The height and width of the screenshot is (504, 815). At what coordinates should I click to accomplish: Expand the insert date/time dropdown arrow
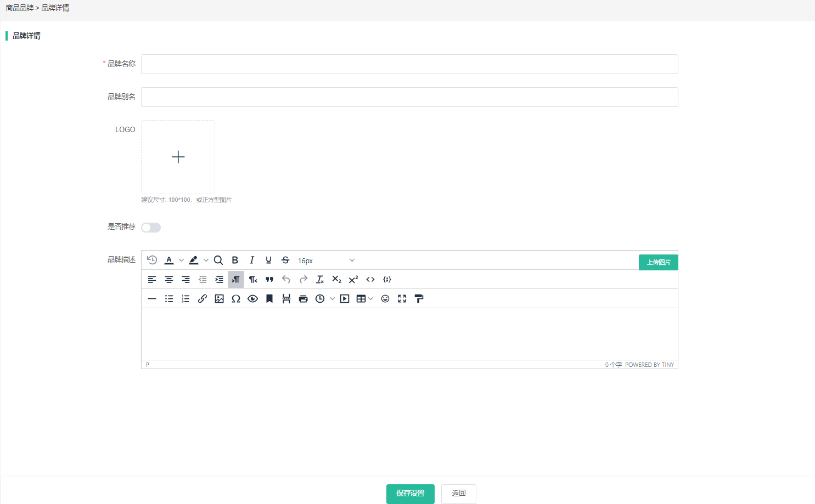332,299
